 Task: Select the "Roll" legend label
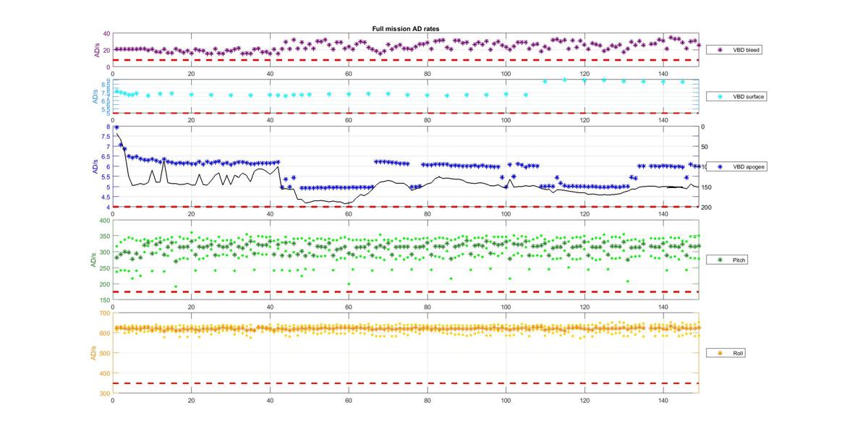point(739,353)
